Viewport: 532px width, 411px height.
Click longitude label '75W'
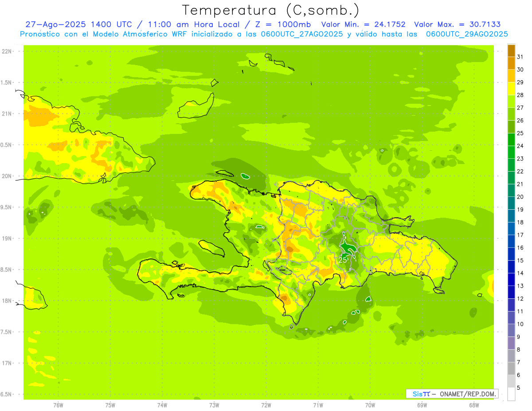110,405
